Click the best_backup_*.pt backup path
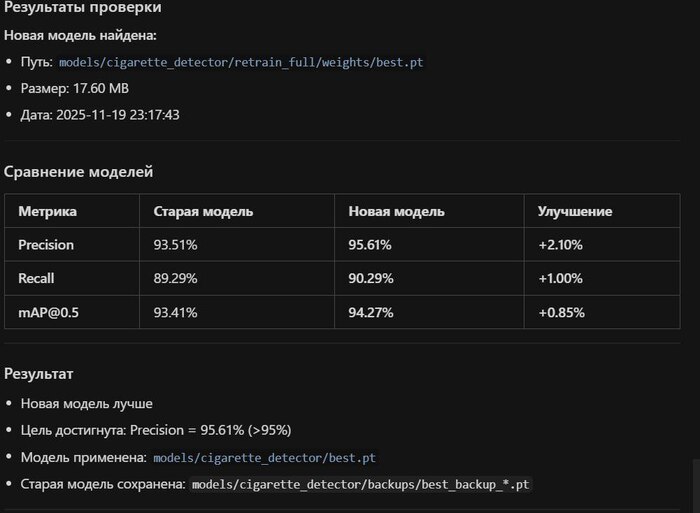This screenshot has height=513, width=700. coord(361,484)
